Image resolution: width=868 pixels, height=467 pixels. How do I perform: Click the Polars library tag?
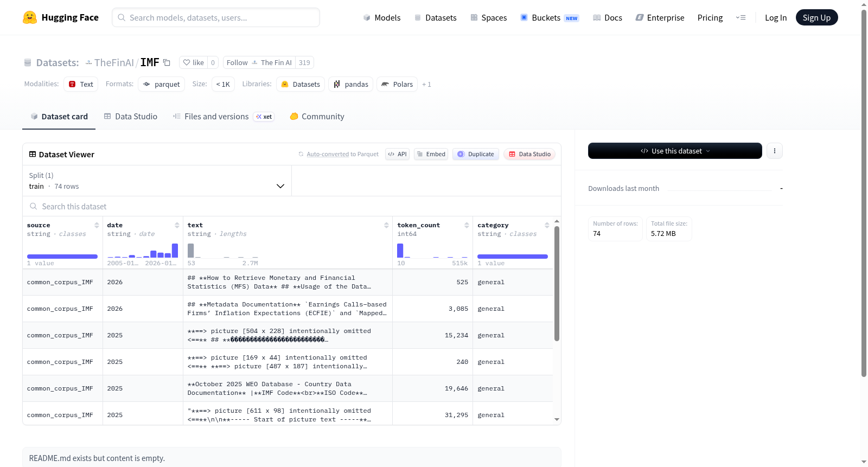pos(397,84)
